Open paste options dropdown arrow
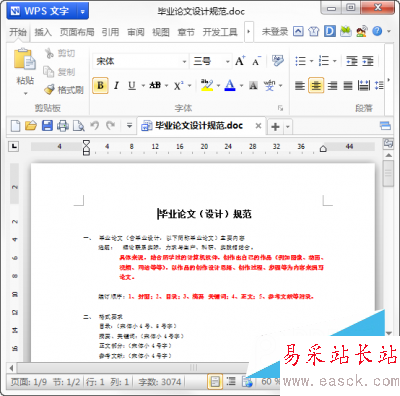 click(25, 94)
